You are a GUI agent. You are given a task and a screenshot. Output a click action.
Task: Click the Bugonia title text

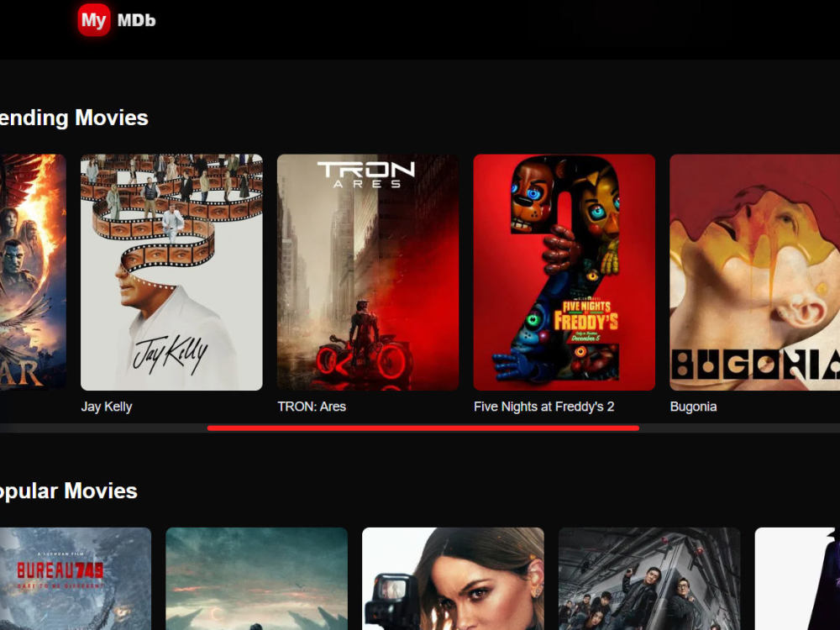click(x=693, y=407)
